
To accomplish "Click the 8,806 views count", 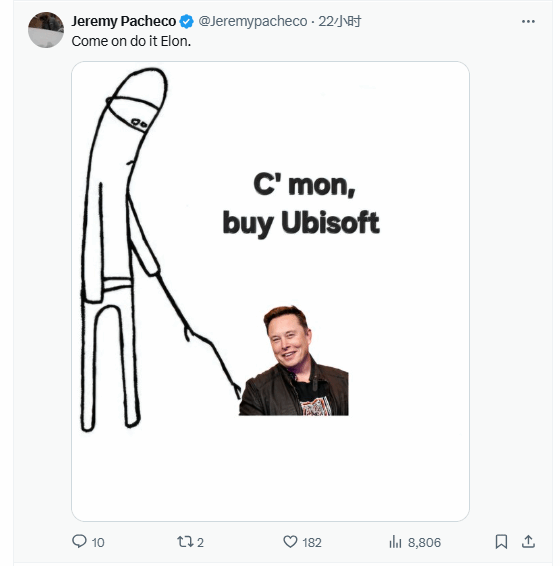I will click(424, 542).
